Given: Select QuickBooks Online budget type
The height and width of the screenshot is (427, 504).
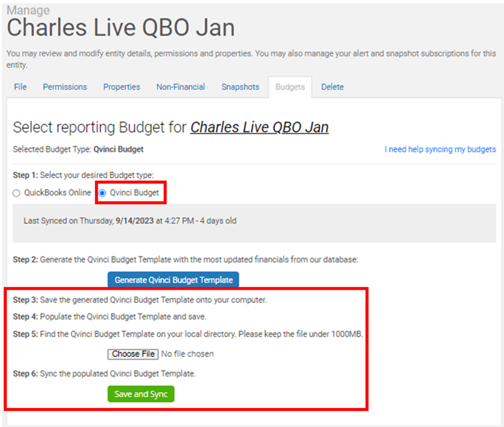Looking at the screenshot, I should (x=16, y=193).
